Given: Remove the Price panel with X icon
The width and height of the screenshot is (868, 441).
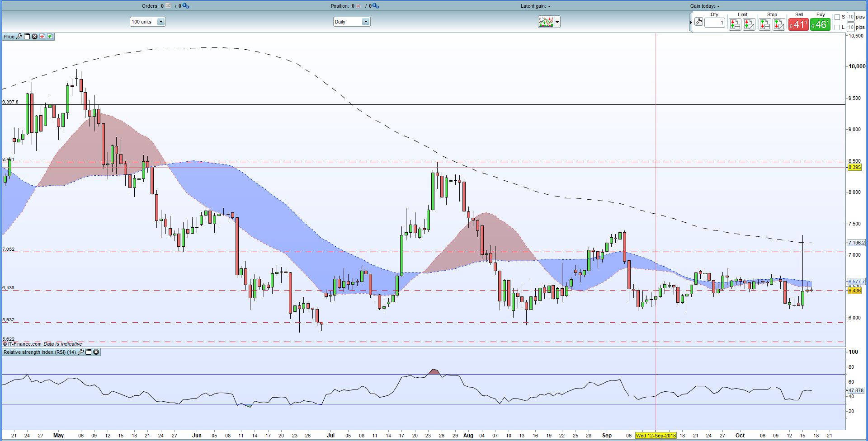Looking at the screenshot, I should (x=34, y=37).
